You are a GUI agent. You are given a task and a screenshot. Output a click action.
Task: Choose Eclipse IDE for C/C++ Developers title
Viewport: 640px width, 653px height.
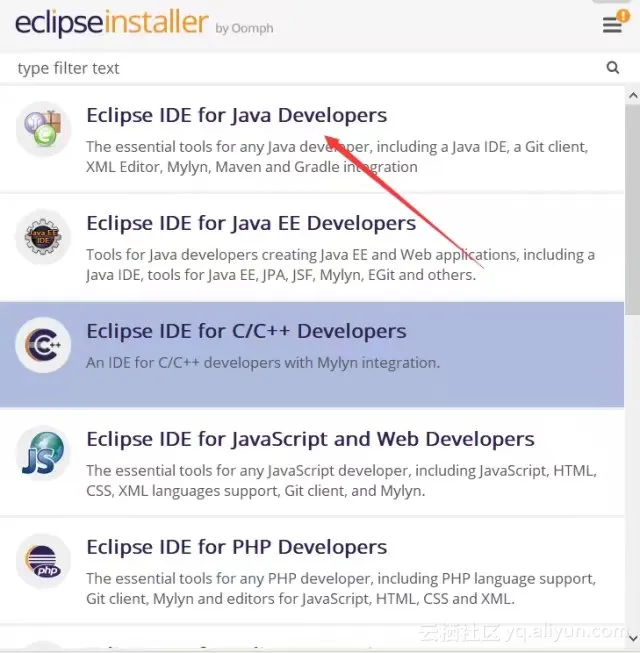point(246,331)
